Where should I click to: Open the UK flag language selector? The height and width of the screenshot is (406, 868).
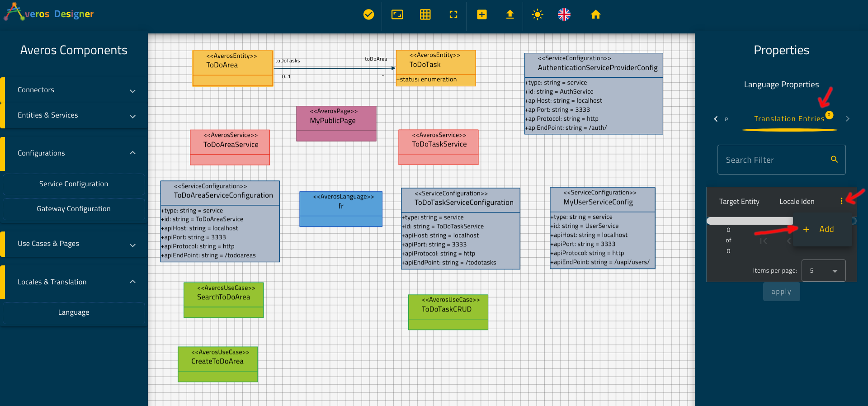[564, 14]
